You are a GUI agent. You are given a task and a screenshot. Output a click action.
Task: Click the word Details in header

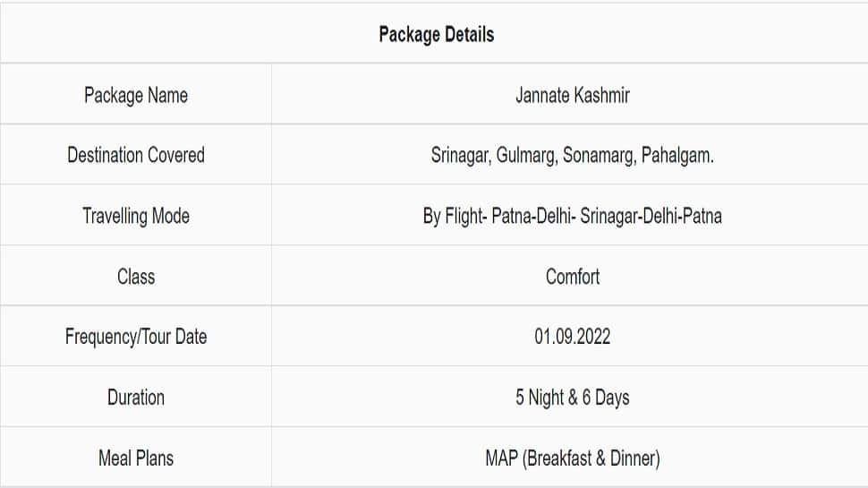[x=470, y=34]
